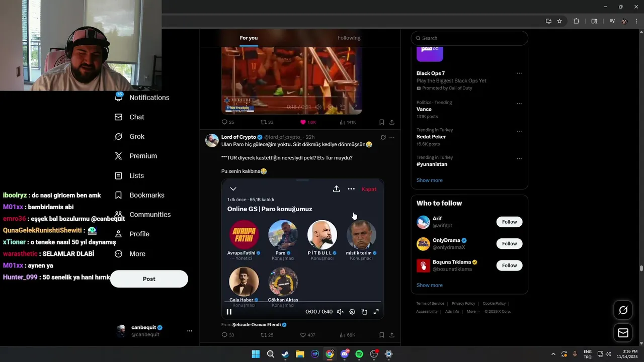Viewport: 644px width, 362px height.
Task: Open Chat in the X sidebar
Action: [130, 117]
